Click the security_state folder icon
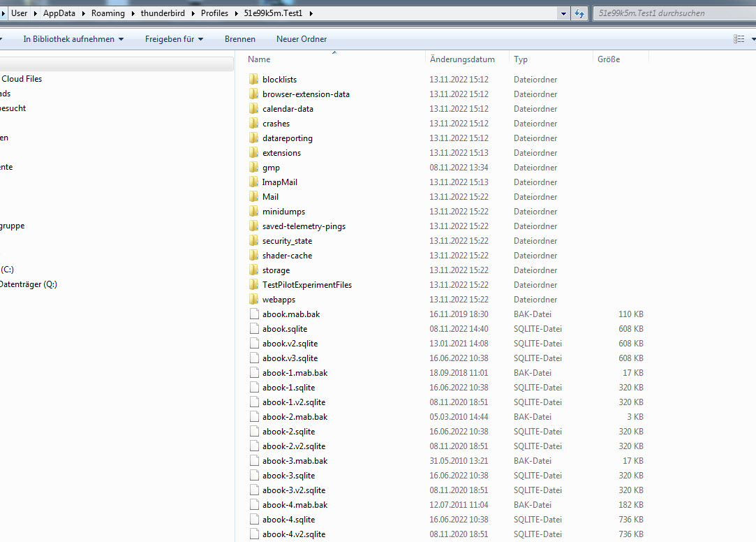This screenshot has width=756, height=542. pyautogui.click(x=253, y=241)
